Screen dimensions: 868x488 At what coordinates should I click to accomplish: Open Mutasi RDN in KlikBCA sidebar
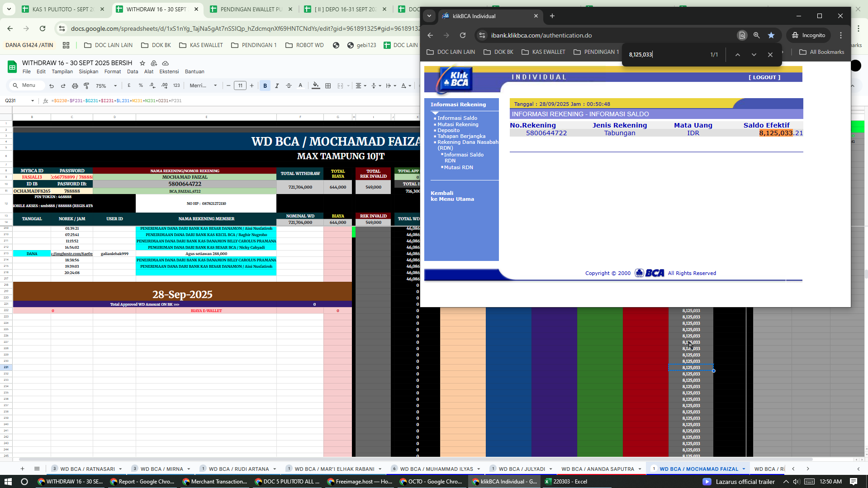coord(458,167)
